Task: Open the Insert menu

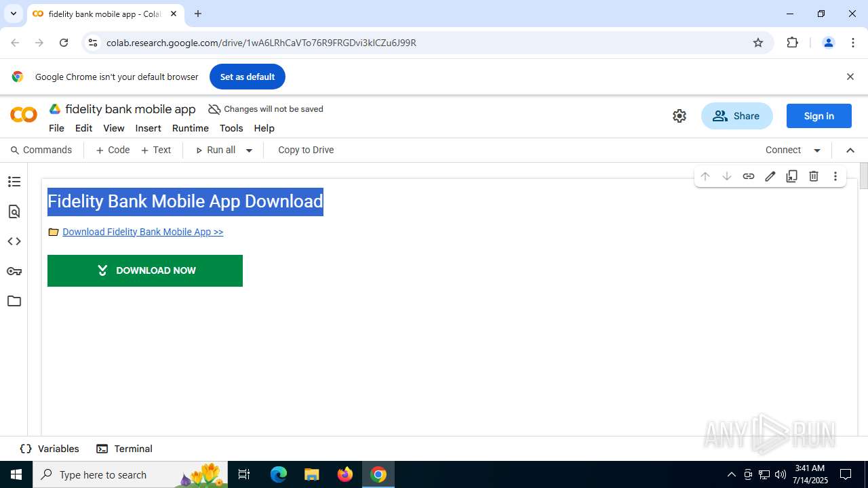Action: (x=148, y=128)
